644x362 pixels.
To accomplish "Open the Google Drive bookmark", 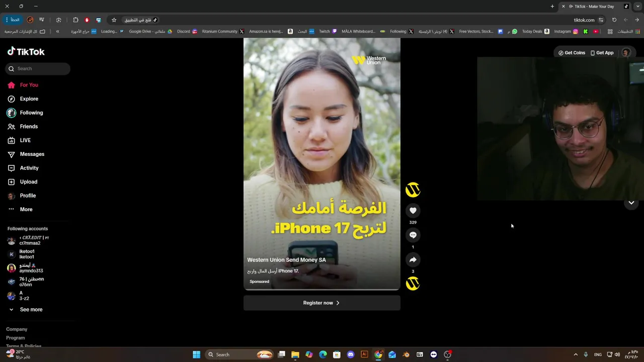I will pyautogui.click(x=150, y=31).
